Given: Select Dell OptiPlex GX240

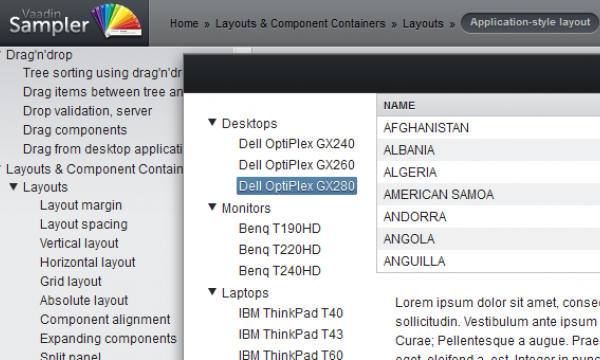Looking at the screenshot, I should [297, 144].
